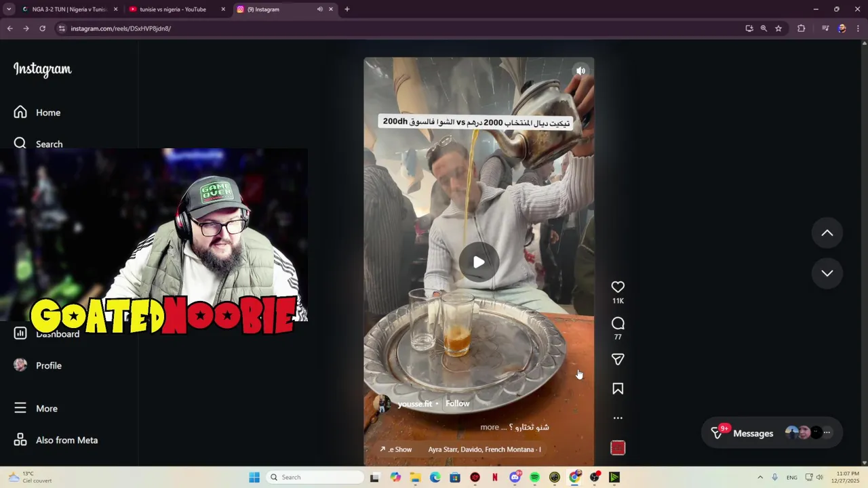868x488 pixels.
Task: Click the install app icon in the address bar
Action: (749, 28)
